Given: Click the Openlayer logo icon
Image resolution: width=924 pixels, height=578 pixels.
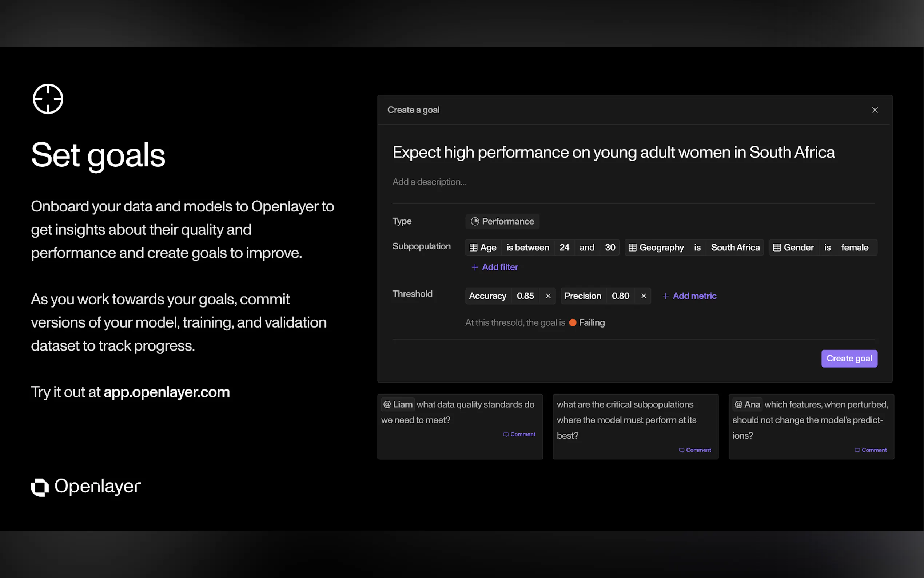Looking at the screenshot, I should (40, 487).
